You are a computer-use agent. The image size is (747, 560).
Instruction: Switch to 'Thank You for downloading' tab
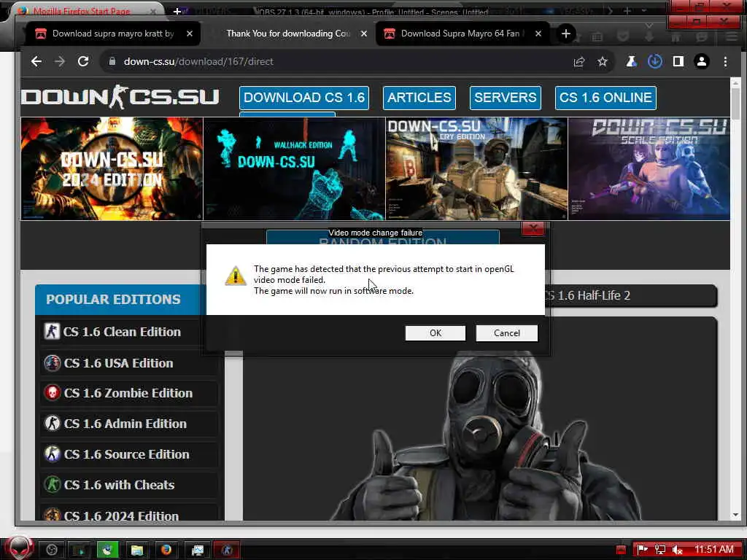click(x=287, y=34)
